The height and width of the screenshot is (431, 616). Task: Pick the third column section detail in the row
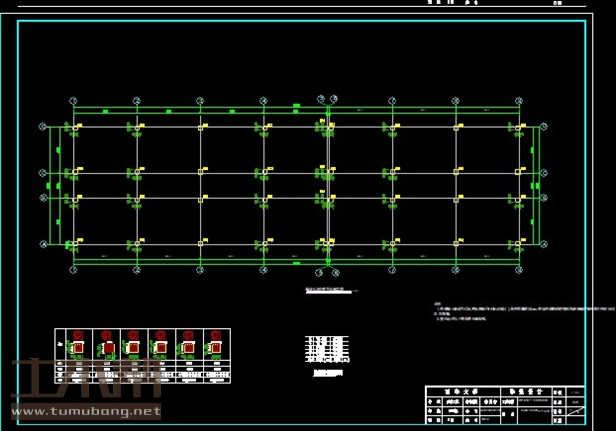133,346
